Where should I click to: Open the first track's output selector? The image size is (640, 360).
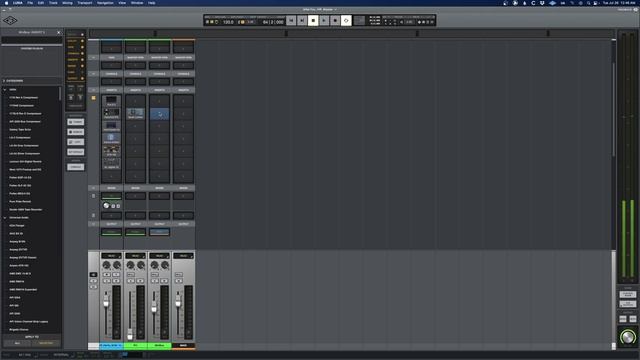click(x=111, y=232)
